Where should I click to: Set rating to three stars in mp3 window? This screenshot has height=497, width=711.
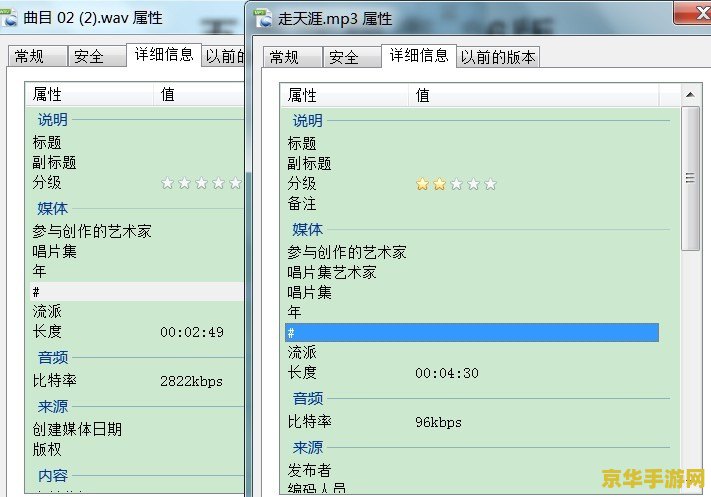pos(456,184)
